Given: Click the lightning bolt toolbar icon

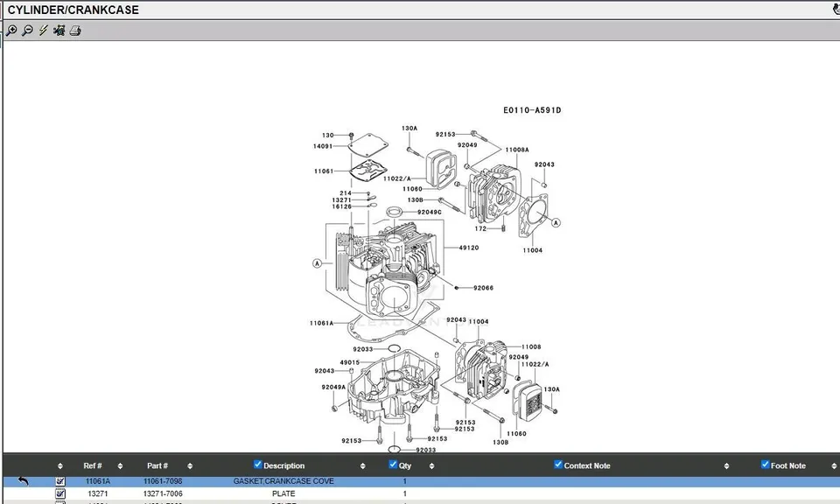Looking at the screenshot, I should point(43,31).
